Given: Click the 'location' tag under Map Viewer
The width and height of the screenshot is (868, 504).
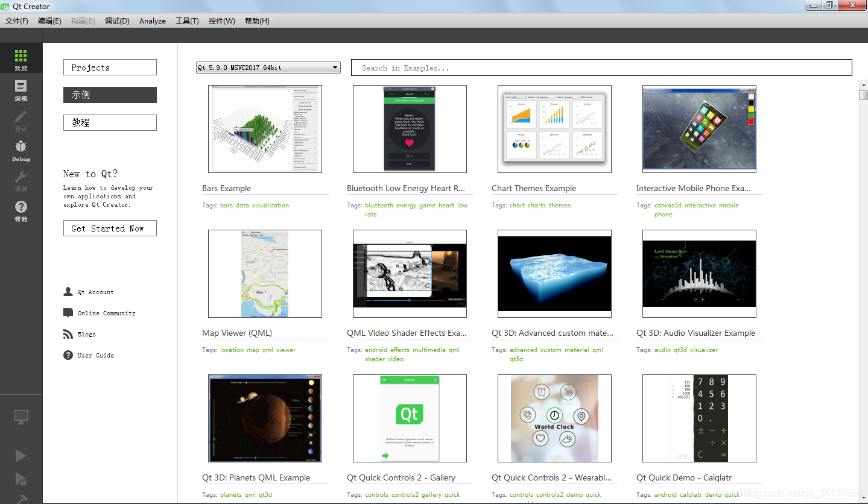Looking at the screenshot, I should coord(232,350).
